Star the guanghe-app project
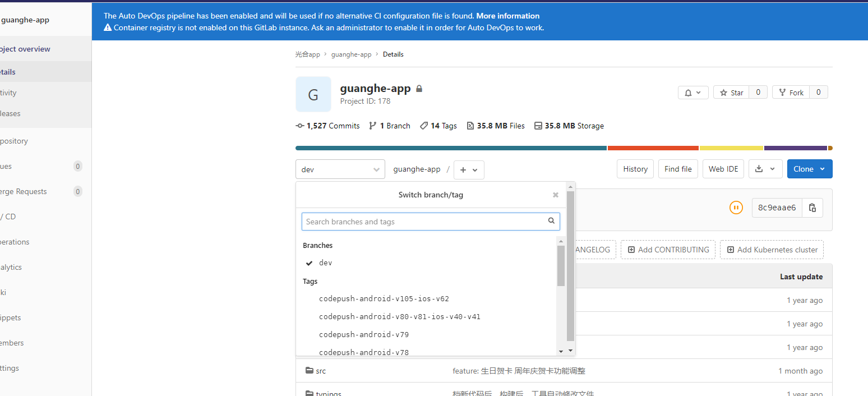 [731, 92]
